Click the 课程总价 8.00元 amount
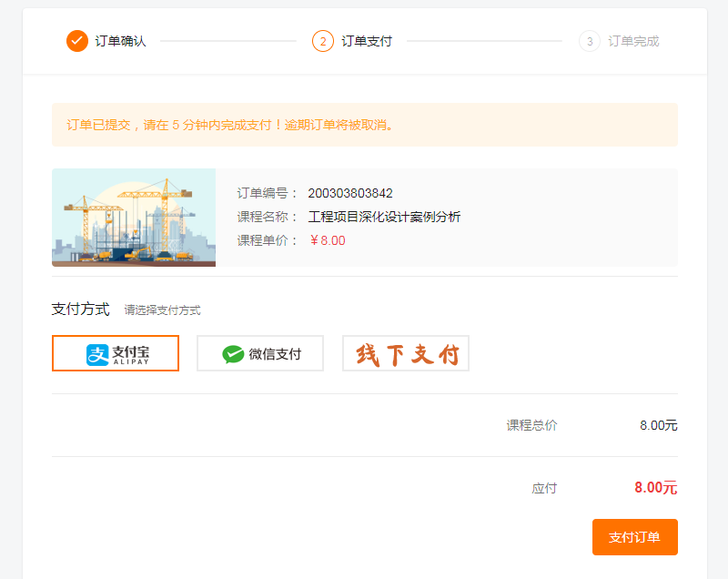 coord(658,425)
